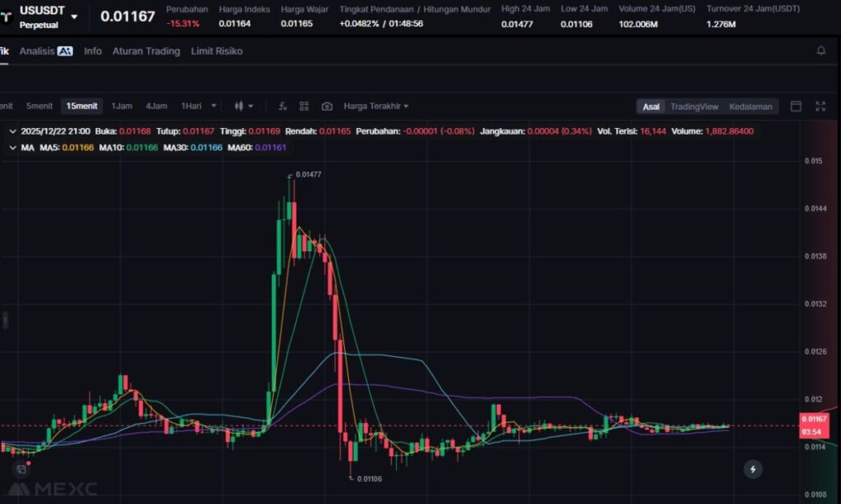
Task: Switch chart view to Kedalaman
Action: point(750,107)
